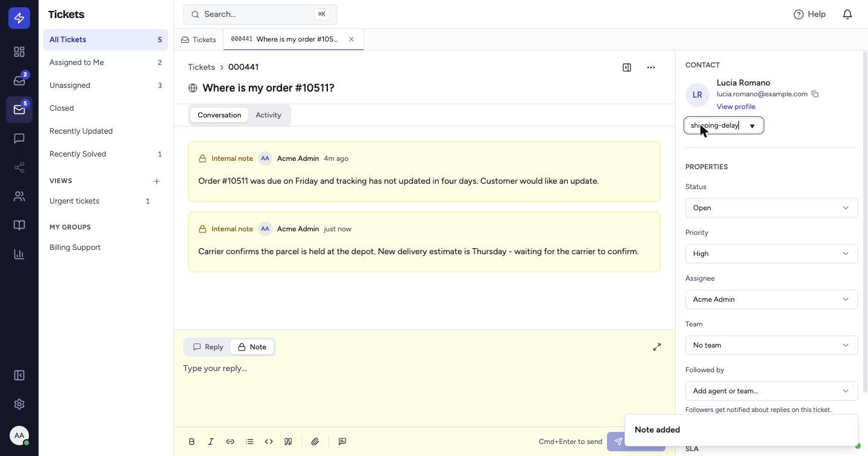Insert a bulleted list in the editor
The width and height of the screenshot is (868, 456).
pos(250,442)
